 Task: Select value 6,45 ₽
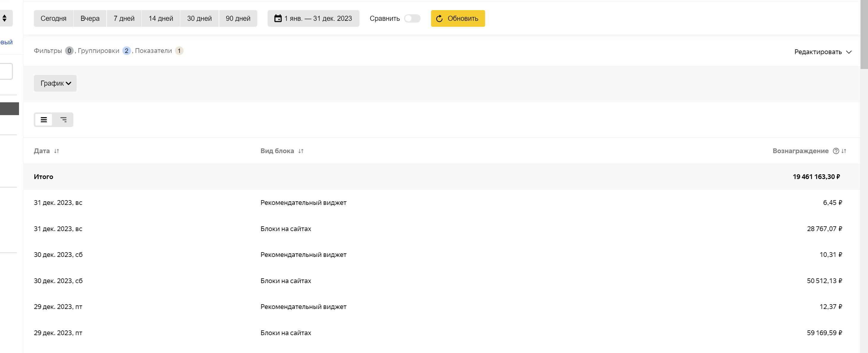(x=832, y=203)
